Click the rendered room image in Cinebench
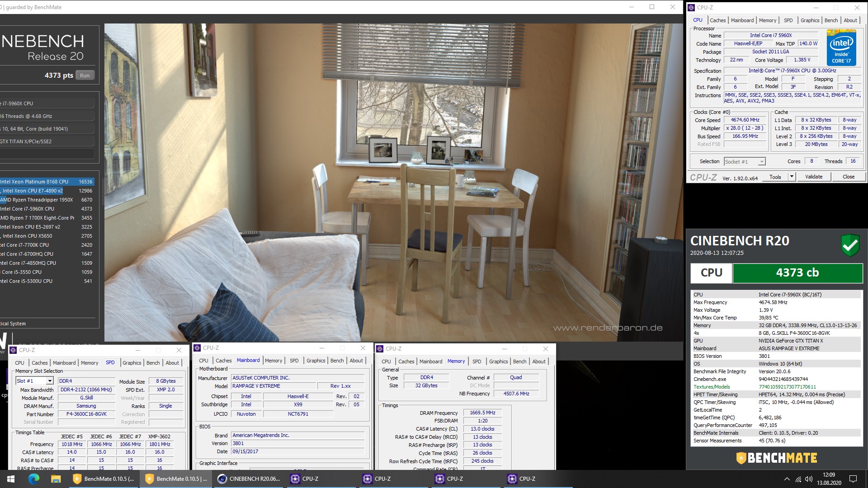The image size is (868, 488). [393, 182]
